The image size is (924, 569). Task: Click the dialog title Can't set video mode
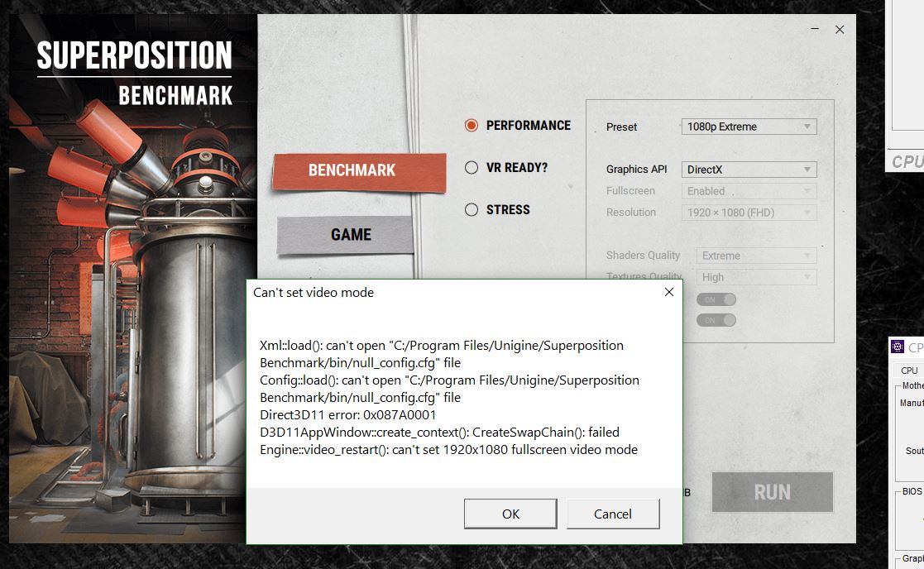[x=314, y=292]
